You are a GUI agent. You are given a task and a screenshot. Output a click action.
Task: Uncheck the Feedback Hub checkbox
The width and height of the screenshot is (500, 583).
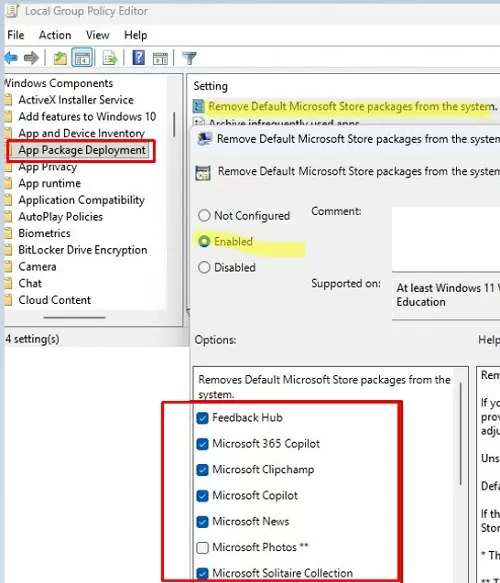(x=202, y=418)
